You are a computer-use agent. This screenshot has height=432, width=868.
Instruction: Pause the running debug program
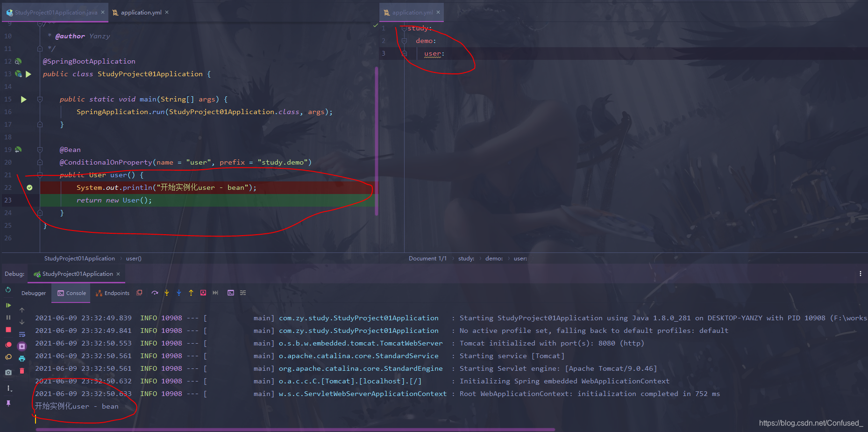[8, 317]
